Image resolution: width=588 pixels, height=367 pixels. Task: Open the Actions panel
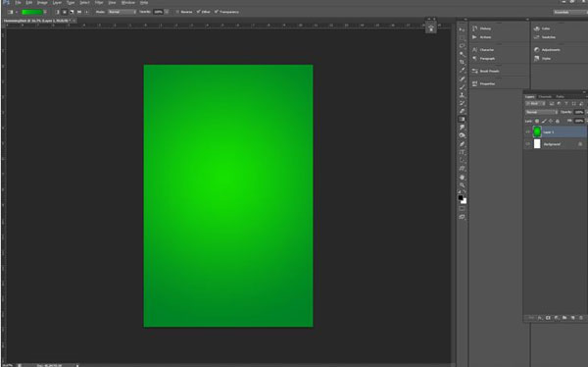point(482,37)
